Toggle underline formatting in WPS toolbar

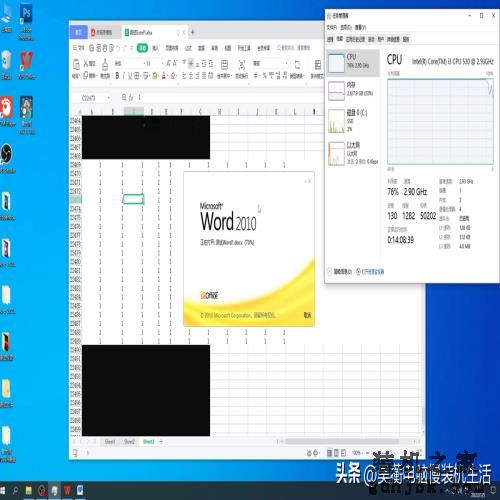130,76
